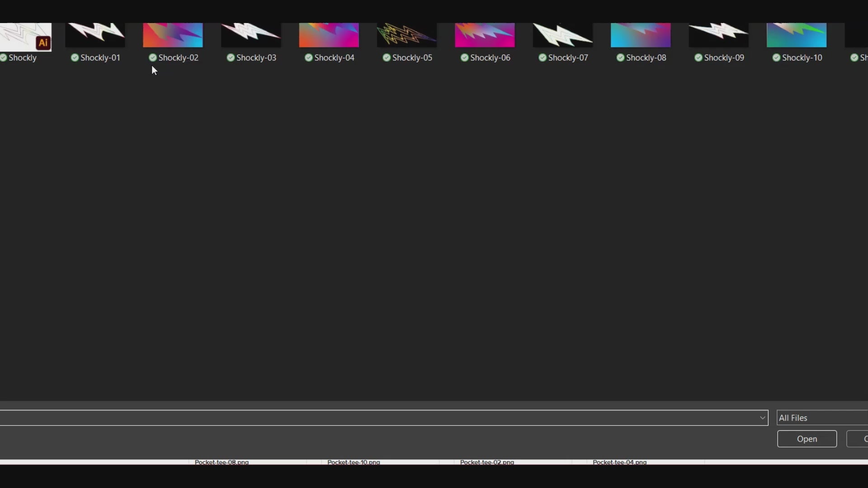Screen dimensions: 868x488
Task: Click the Shockly-06 file name label
Action: [490, 57]
